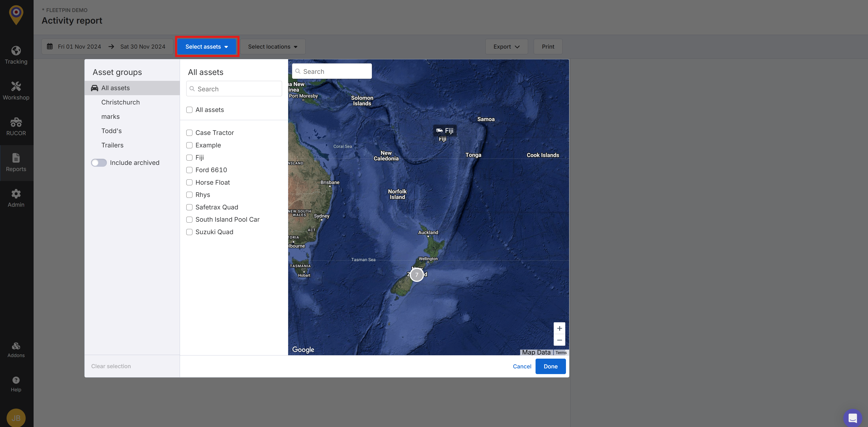
Task: Open the Workshop tools icon in the sidebar
Action: pos(16,86)
